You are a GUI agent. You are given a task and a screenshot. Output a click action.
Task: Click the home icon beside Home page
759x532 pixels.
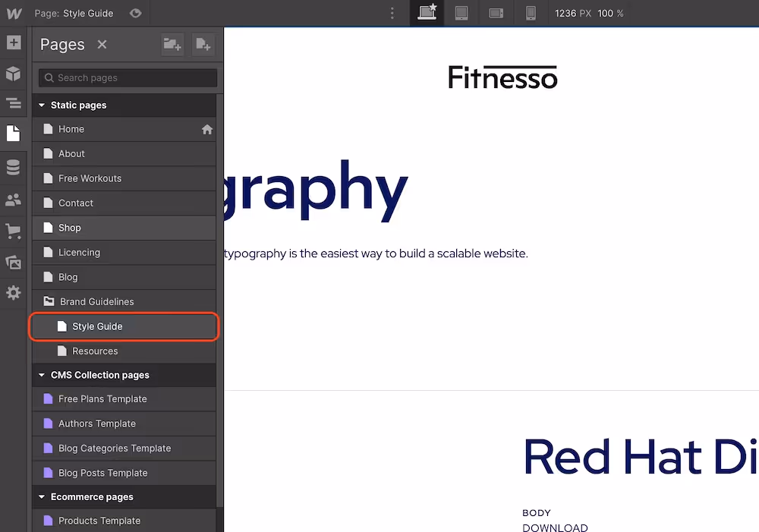pyautogui.click(x=207, y=129)
